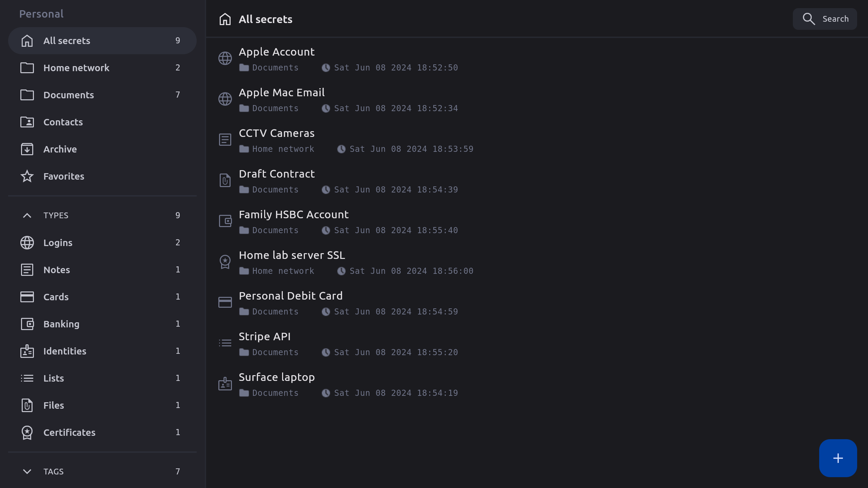Open the Archive icon in sidebar
Screen dimensions: 868x488
point(27,149)
